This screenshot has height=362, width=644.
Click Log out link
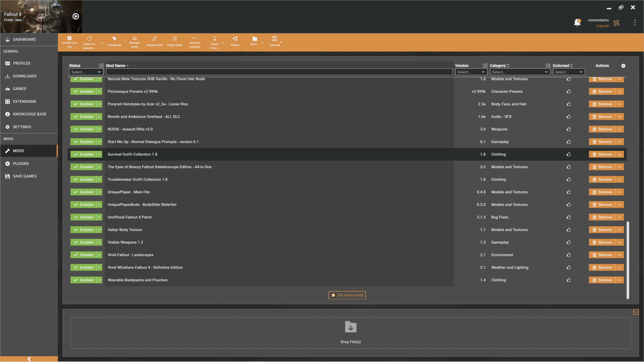(602, 26)
